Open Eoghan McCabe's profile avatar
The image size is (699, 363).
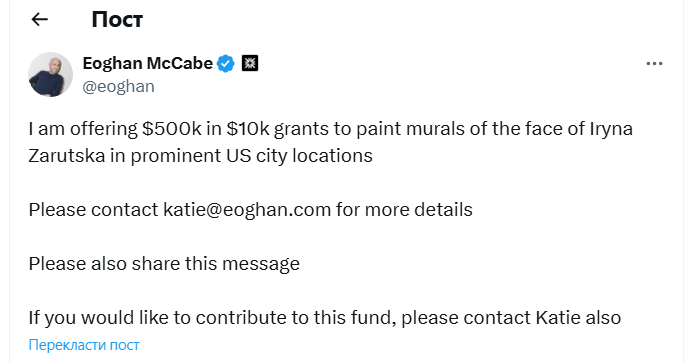point(50,74)
